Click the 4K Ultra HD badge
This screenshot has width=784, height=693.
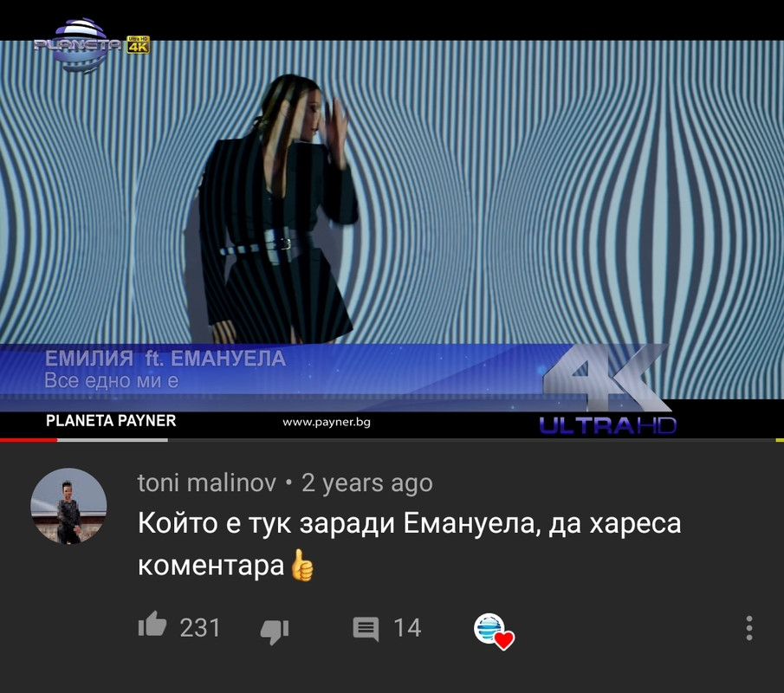coord(607,390)
